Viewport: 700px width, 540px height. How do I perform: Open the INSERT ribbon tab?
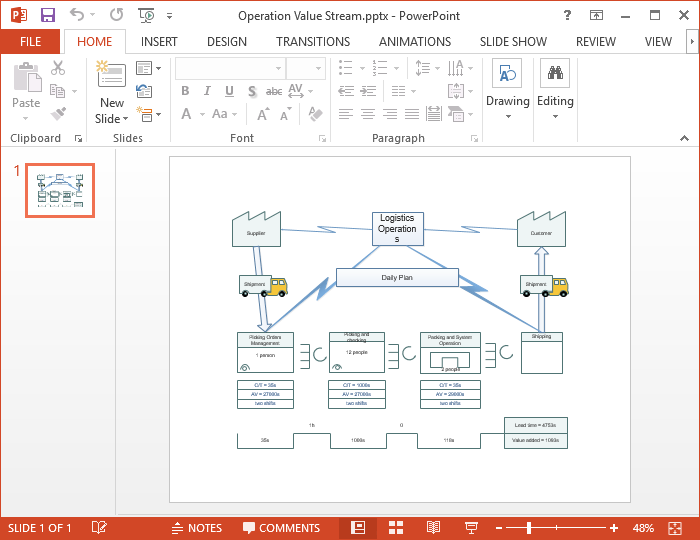159,42
